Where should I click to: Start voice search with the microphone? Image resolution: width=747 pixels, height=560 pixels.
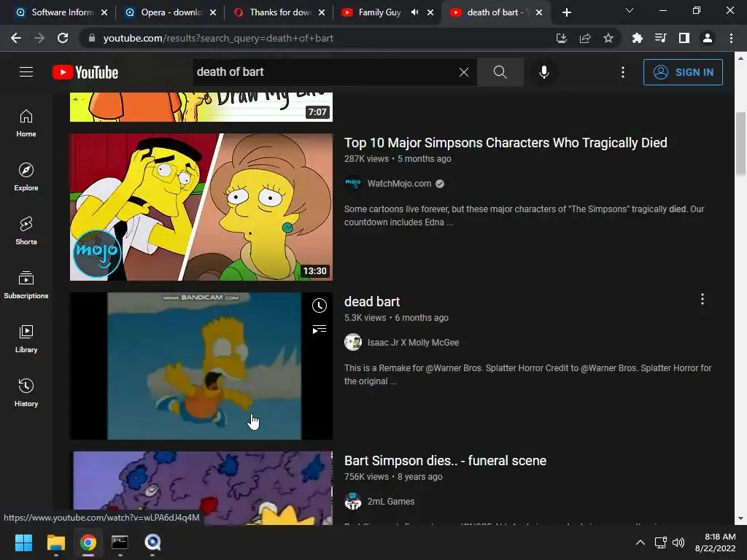point(544,72)
